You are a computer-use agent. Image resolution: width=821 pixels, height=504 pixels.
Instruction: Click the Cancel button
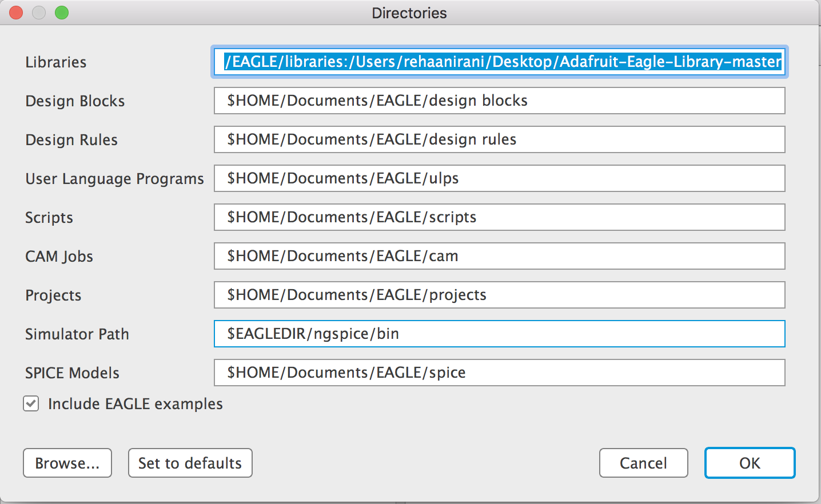coord(643,463)
